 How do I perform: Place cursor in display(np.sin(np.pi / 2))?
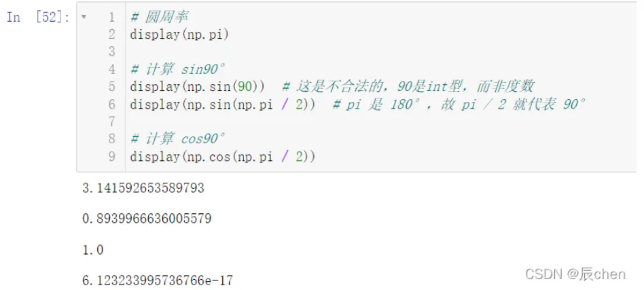(223, 105)
